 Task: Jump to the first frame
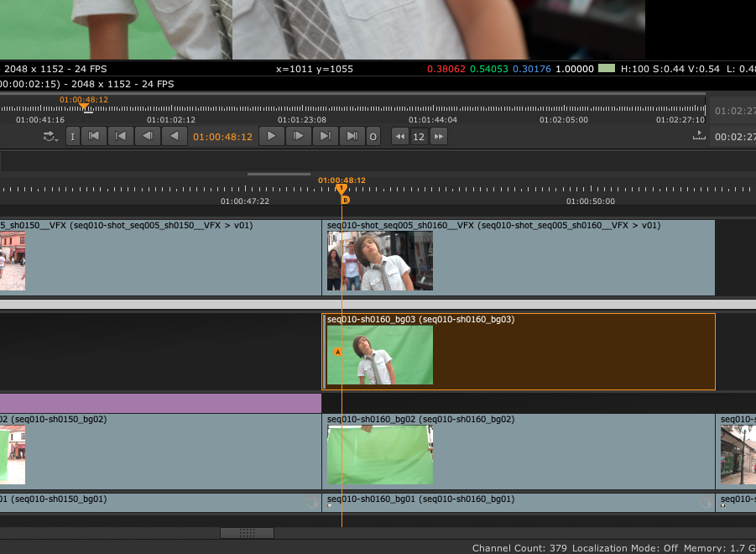pyautogui.click(x=94, y=136)
